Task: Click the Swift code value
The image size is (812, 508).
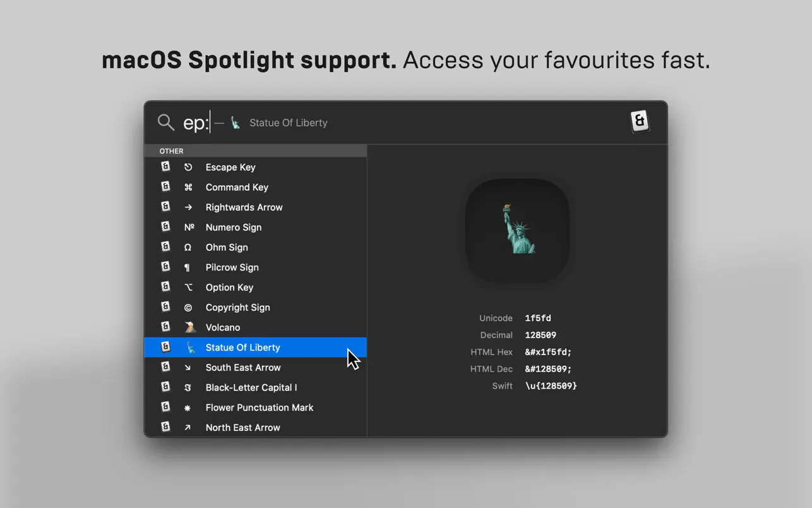Action: pos(551,386)
